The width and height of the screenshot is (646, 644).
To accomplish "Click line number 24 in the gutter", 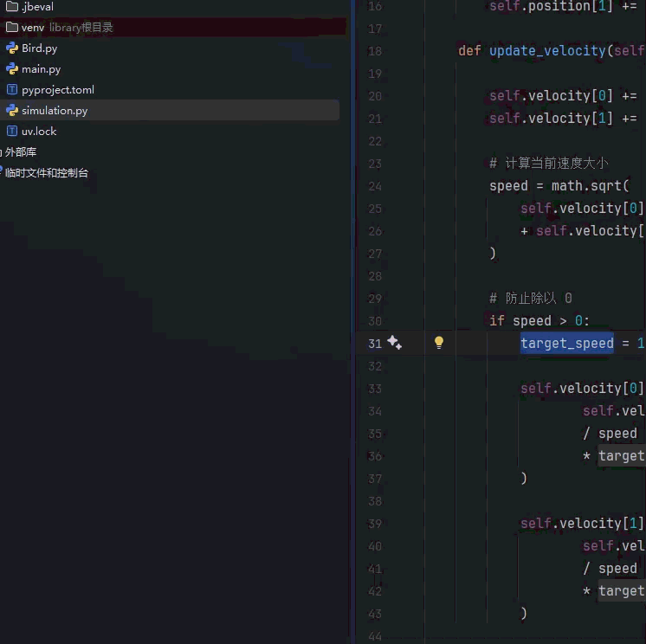I will pos(375,186).
